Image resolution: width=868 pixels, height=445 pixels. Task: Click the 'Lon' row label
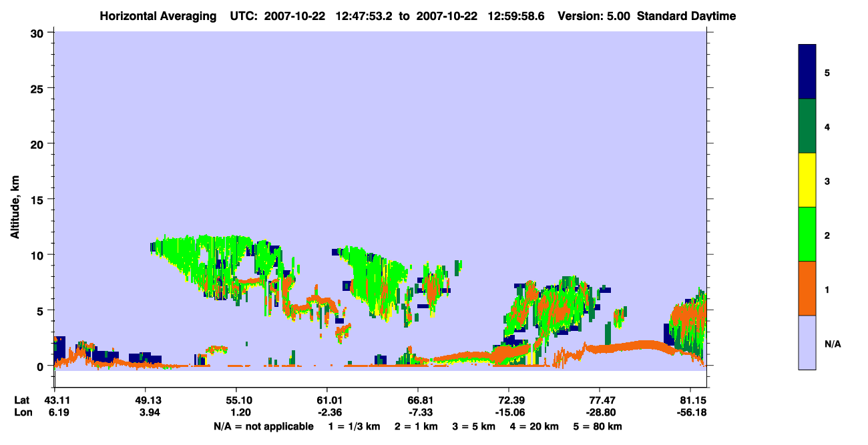(x=22, y=412)
